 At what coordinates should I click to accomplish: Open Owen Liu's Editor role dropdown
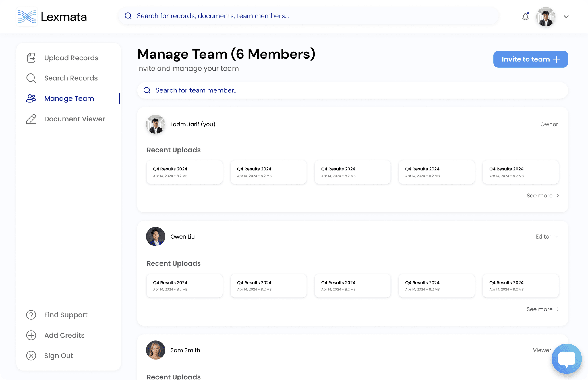click(x=547, y=236)
